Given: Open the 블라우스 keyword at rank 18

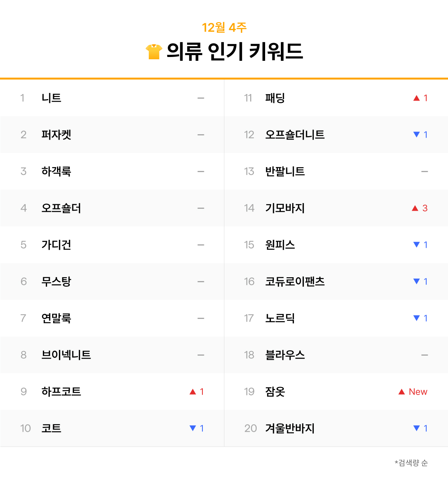Looking at the screenshot, I should 285,355.
